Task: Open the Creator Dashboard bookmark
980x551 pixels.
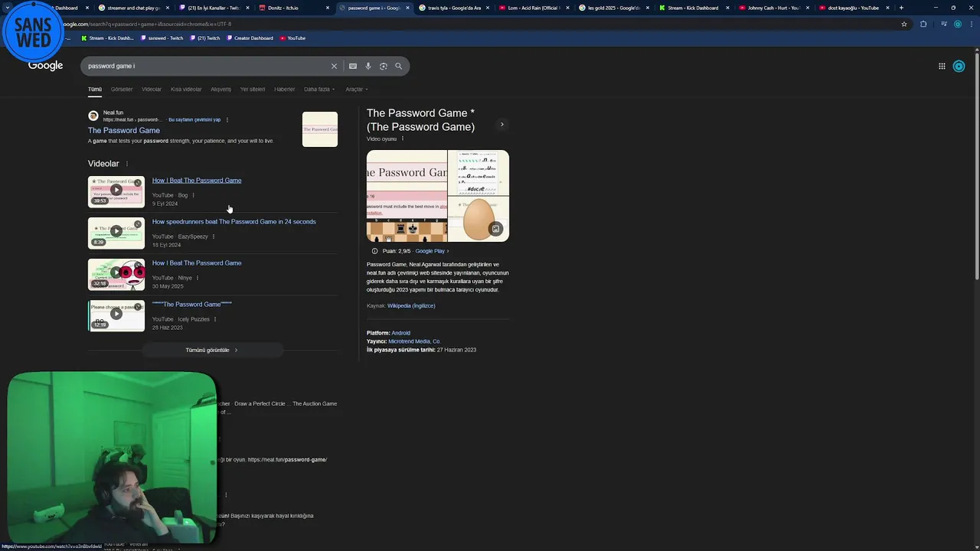Action: (250, 38)
